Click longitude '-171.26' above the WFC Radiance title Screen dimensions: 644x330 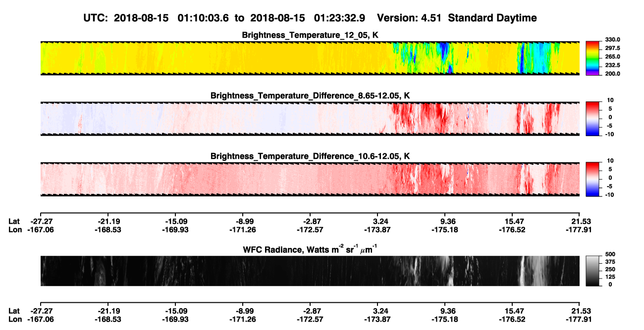click(x=243, y=230)
